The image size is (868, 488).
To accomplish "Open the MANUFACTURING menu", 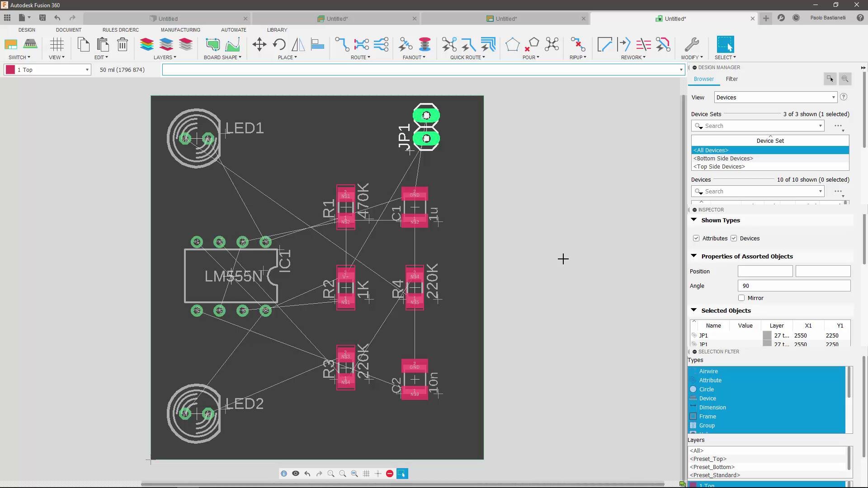I will tap(180, 30).
